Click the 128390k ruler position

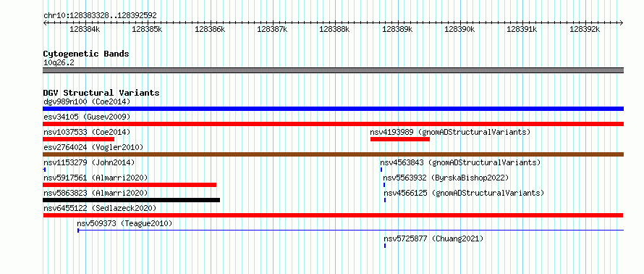click(x=459, y=29)
